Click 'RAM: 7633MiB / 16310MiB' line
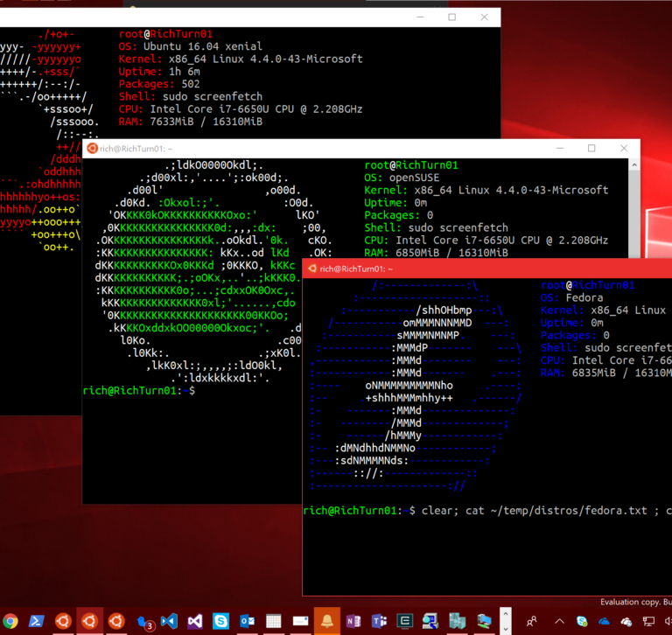This screenshot has height=635, width=672. 191,122
